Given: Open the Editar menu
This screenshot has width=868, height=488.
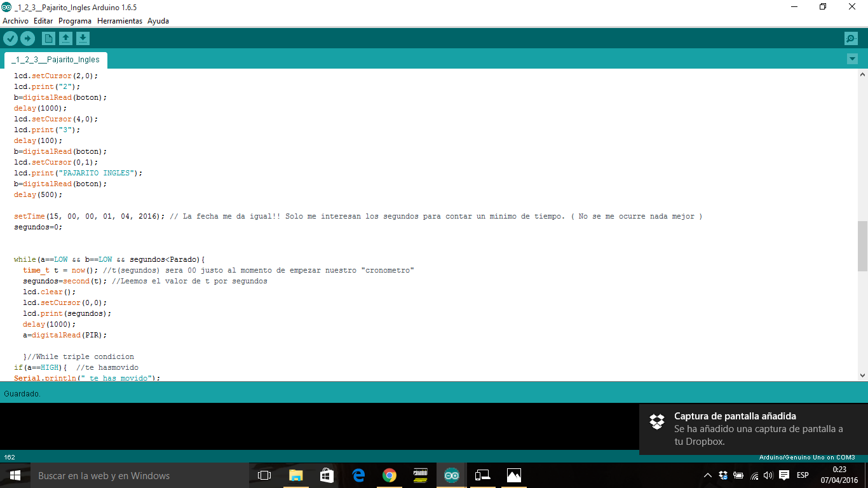Looking at the screenshot, I should 43,21.
